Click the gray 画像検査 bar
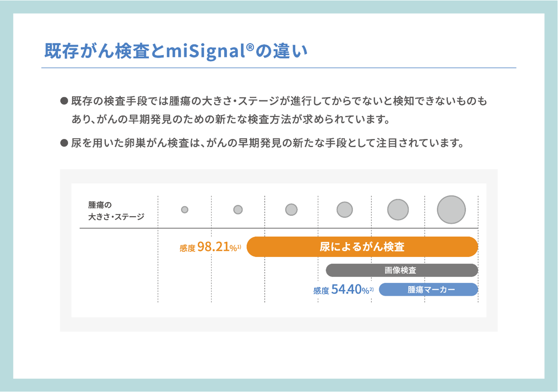 402,270
